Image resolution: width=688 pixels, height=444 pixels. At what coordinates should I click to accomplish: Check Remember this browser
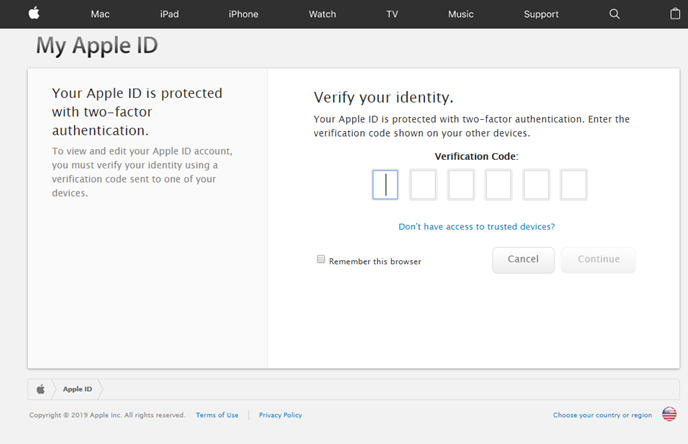[321, 259]
